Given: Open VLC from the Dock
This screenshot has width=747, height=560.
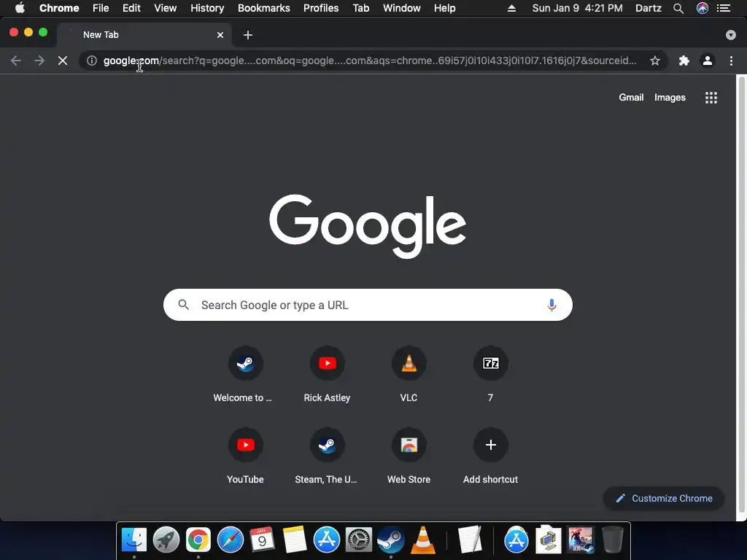Looking at the screenshot, I should (423, 540).
